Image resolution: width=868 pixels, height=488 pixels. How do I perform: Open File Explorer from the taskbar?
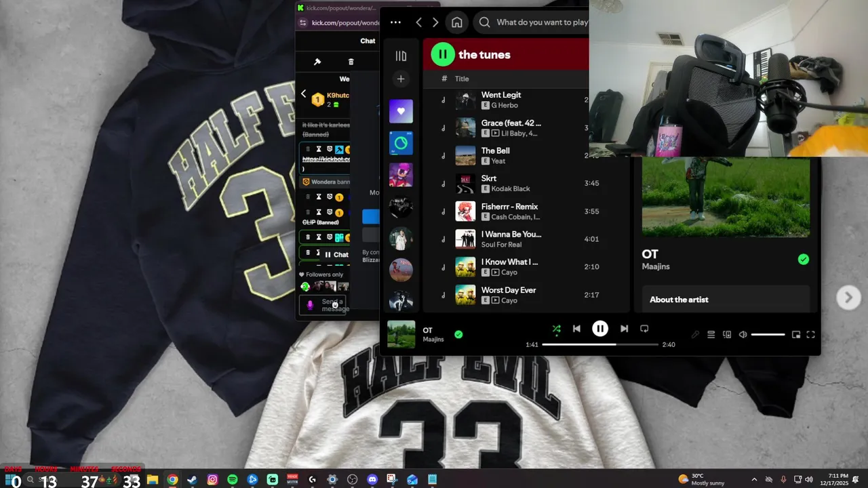(153, 479)
